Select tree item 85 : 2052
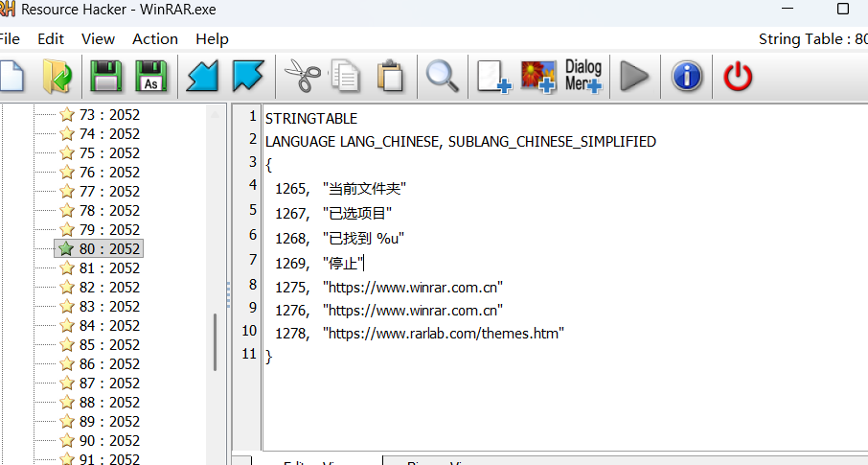This screenshot has width=868, height=465. [x=109, y=345]
